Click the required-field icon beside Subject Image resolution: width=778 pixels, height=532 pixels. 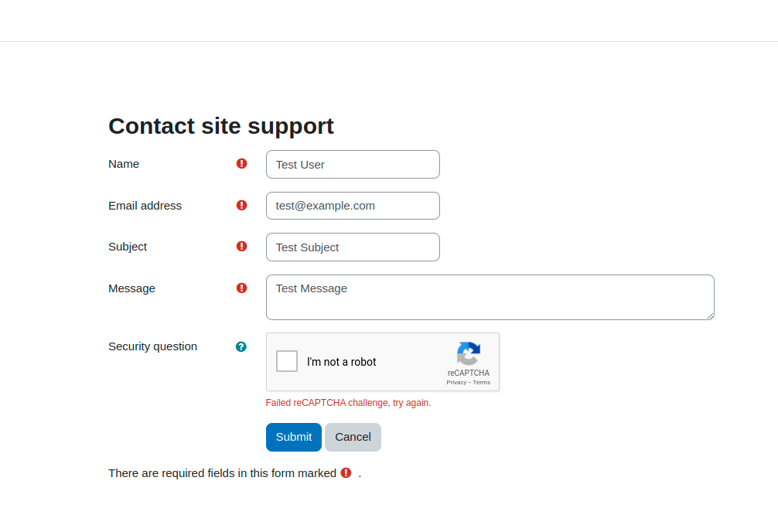coord(241,247)
